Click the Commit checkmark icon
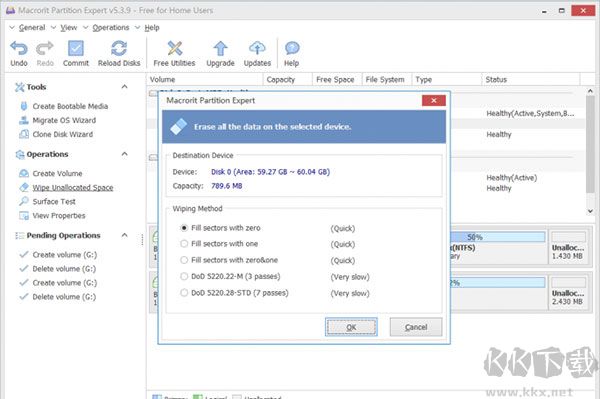Viewport: 600px width, 399px height. point(76,49)
